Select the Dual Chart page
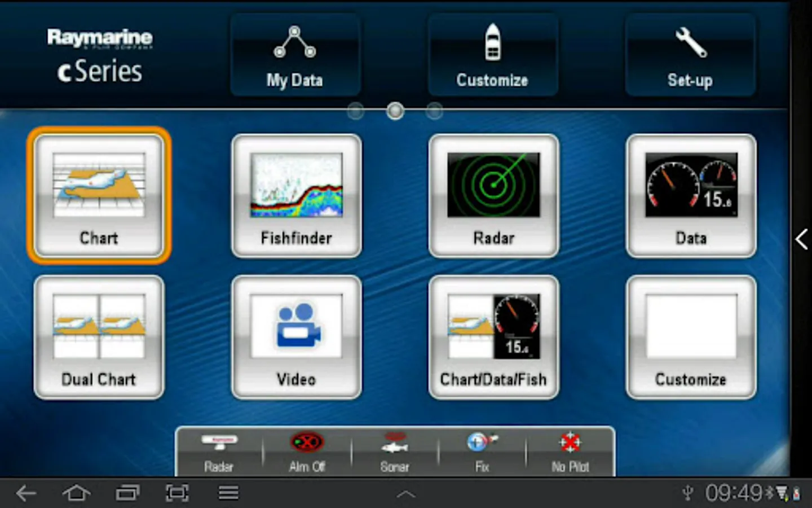Image resolution: width=812 pixels, height=508 pixels. pyautogui.click(x=99, y=337)
